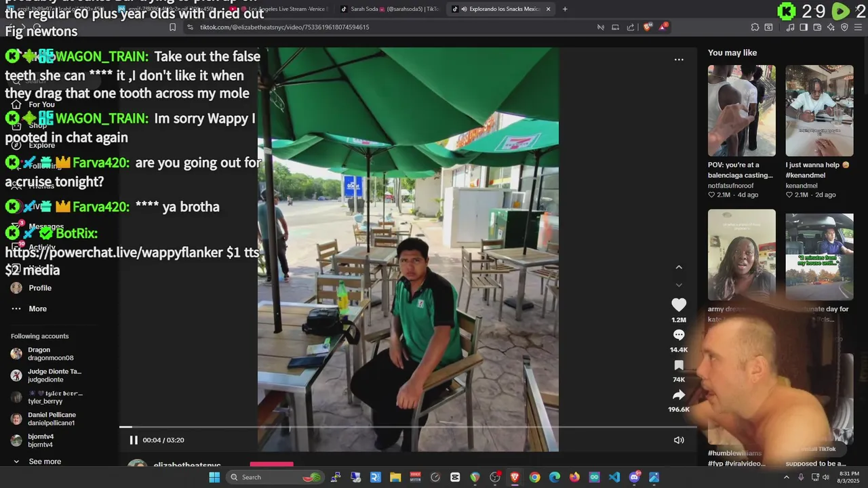Open the car driver video thumbnail

(819, 257)
